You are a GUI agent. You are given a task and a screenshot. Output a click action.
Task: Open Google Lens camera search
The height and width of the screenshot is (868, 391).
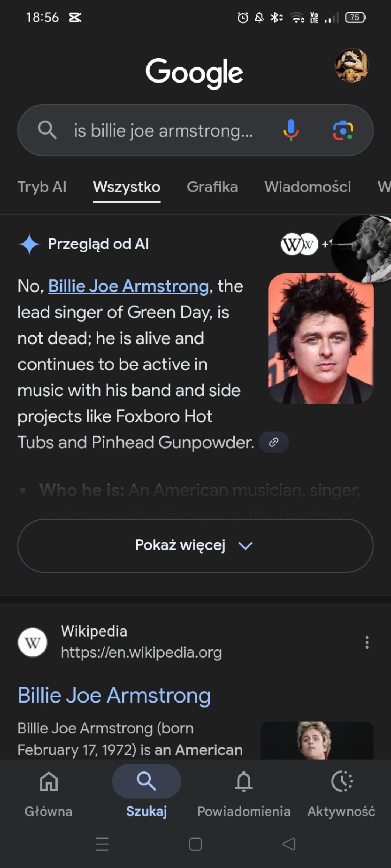343,130
